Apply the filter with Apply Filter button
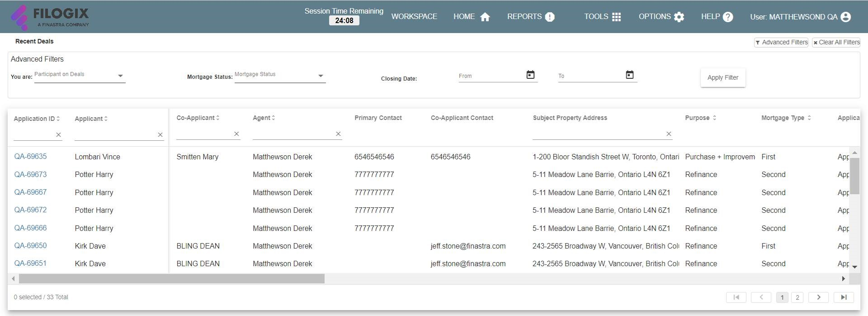 tap(723, 77)
